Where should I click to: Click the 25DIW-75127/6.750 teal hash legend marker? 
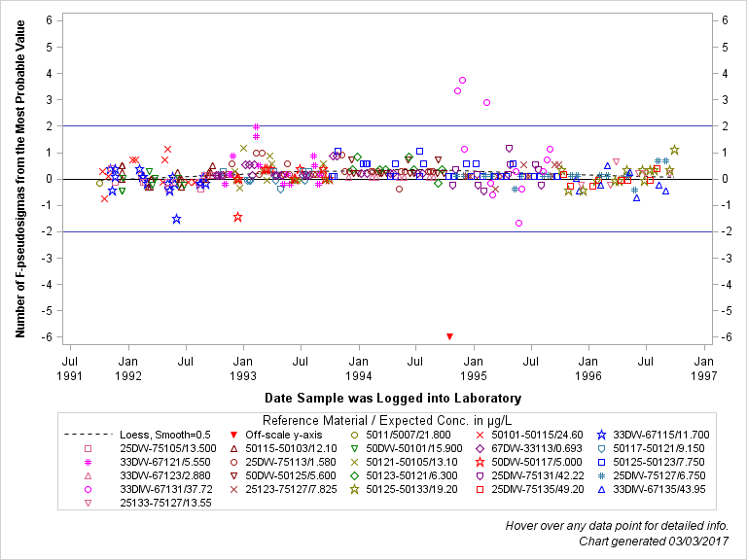[602, 475]
